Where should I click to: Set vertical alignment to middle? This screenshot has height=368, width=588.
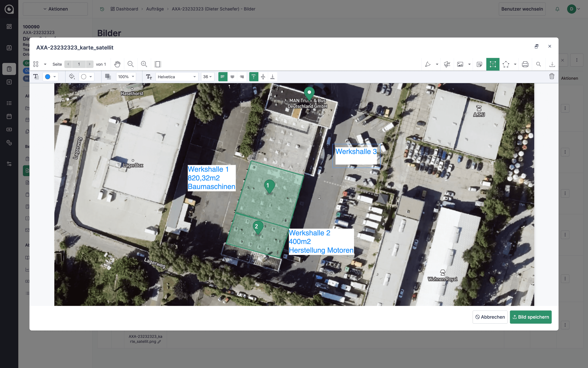pyautogui.click(x=263, y=77)
